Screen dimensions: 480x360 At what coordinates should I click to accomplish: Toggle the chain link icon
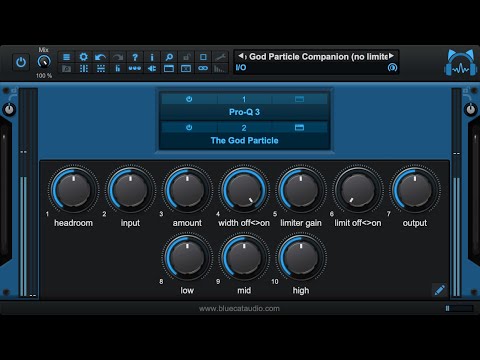point(203,69)
